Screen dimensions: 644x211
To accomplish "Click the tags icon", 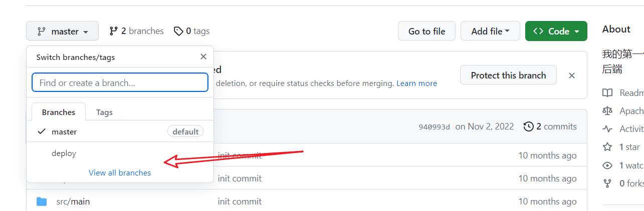I will pyautogui.click(x=178, y=31).
